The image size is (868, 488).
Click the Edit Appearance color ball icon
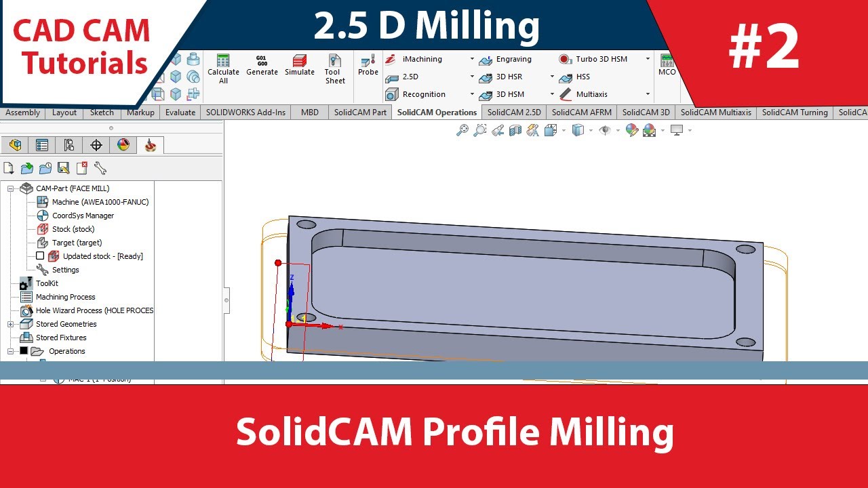pyautogui.click(x=632, y=130)
